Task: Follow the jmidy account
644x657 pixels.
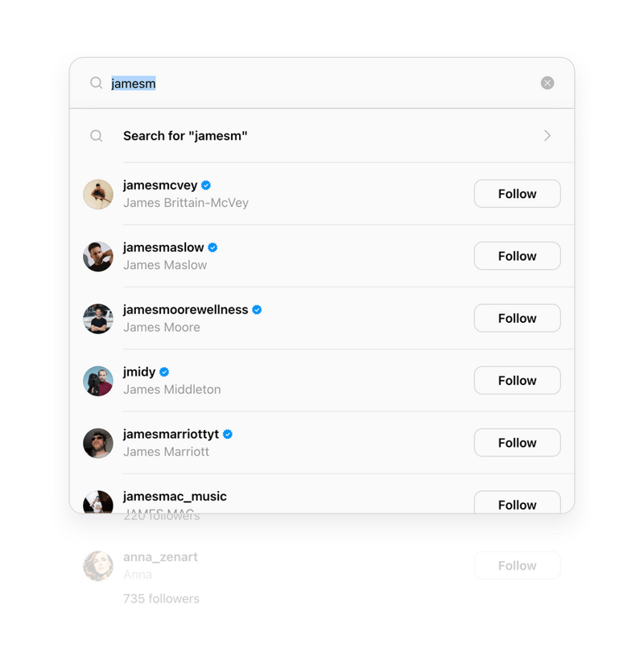Action: pos(517,380)
